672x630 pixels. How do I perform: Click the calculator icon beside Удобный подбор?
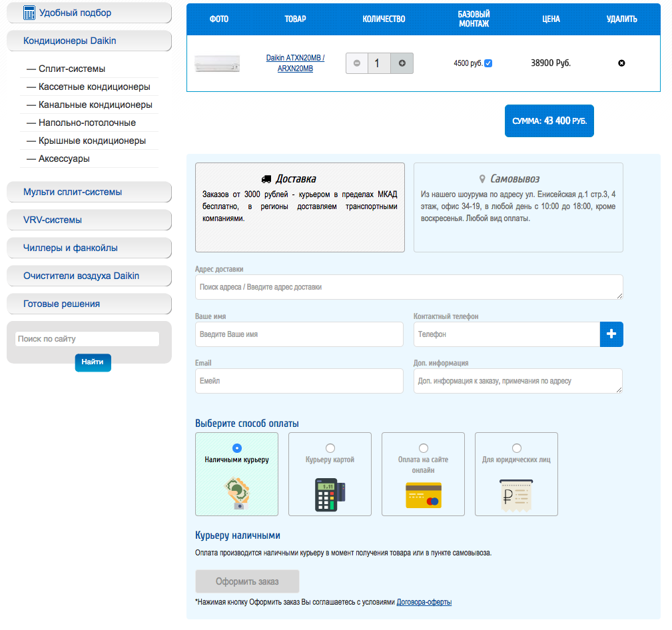[x=29, y=13]
